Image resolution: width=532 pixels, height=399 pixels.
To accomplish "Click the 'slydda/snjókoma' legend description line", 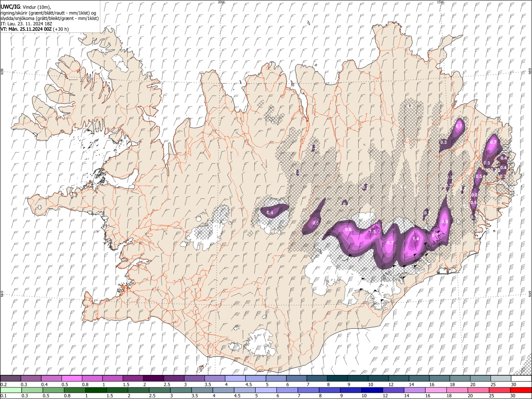I will [49, 18].
